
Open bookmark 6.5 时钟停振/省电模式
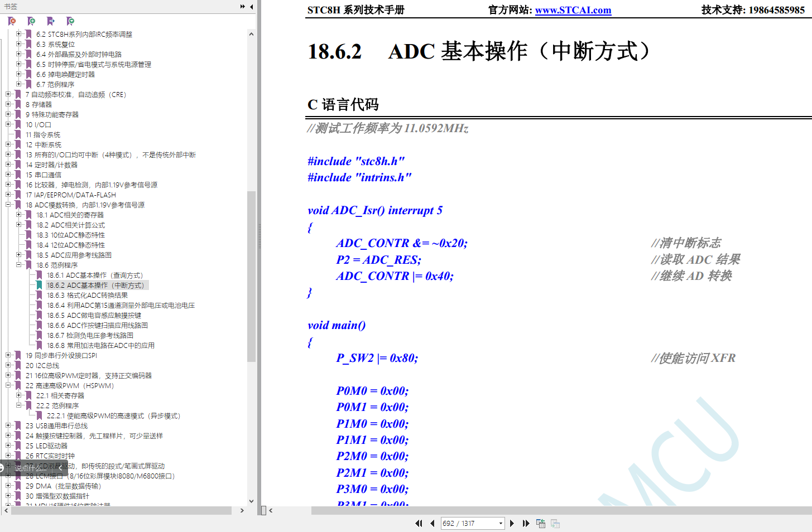(94, 65)
